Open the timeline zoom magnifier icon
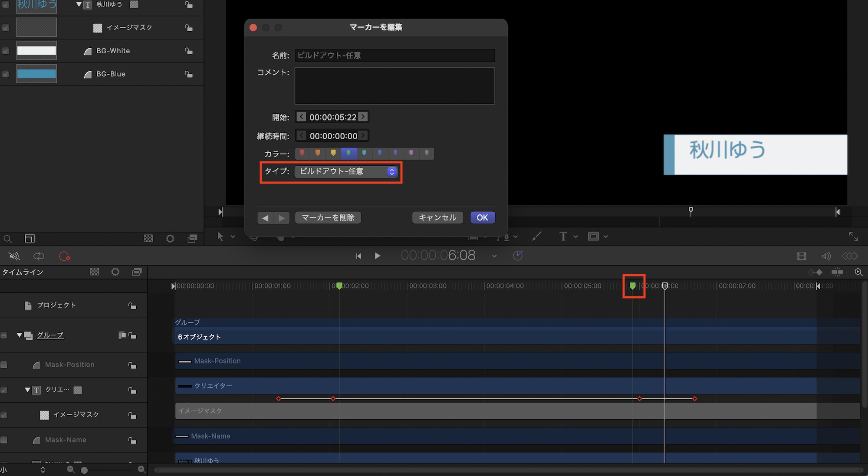This screenshot has width=868, height=476. (858, 272)
